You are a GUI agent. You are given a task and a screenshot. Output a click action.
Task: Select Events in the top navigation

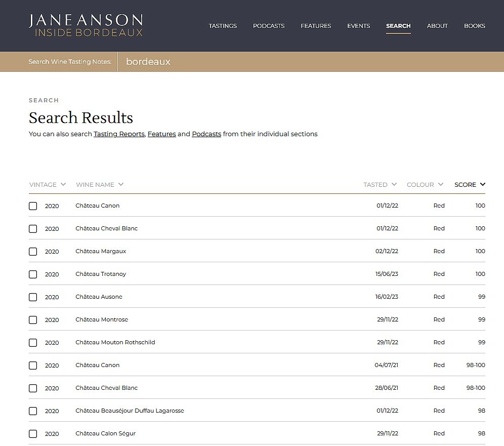pyautogui.click(x=358, y=26)
